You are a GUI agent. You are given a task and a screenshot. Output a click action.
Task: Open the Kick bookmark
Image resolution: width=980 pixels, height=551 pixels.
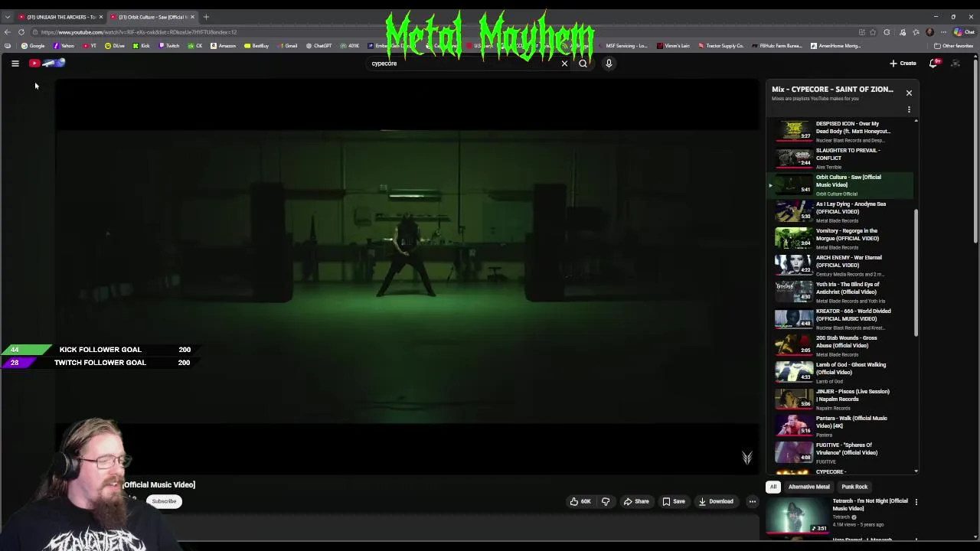click(x=142, y=46)
